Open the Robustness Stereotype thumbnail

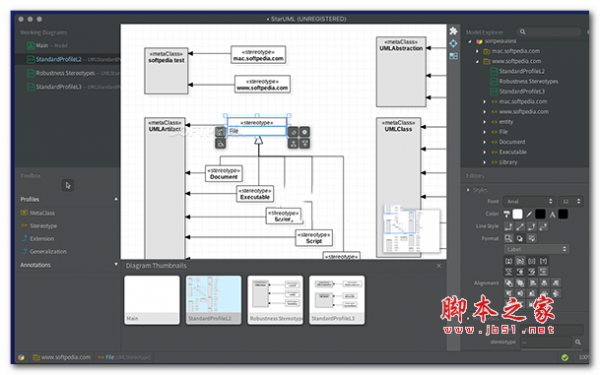pos(275,300)
